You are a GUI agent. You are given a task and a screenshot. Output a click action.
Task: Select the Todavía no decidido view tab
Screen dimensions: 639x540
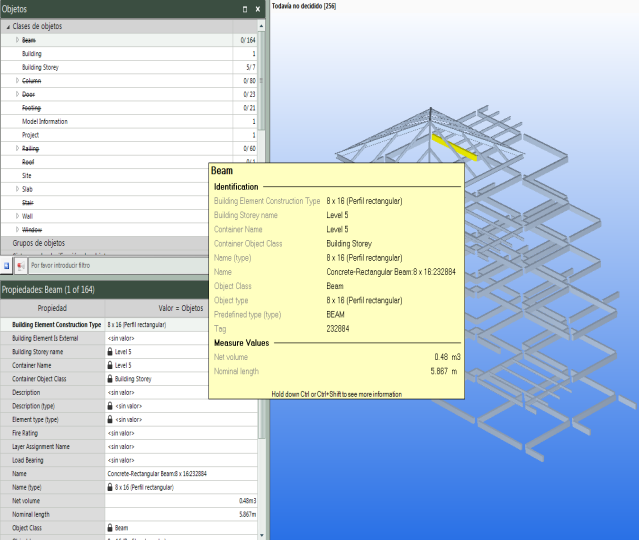click(x=301, y=7)
